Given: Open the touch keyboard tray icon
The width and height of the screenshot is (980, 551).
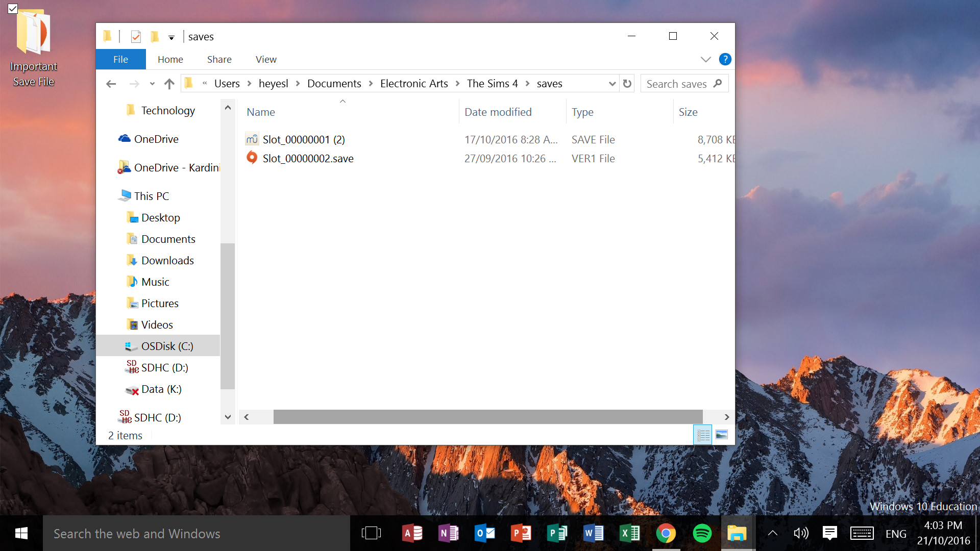Looking at the screenshot, I should point(862,533).
